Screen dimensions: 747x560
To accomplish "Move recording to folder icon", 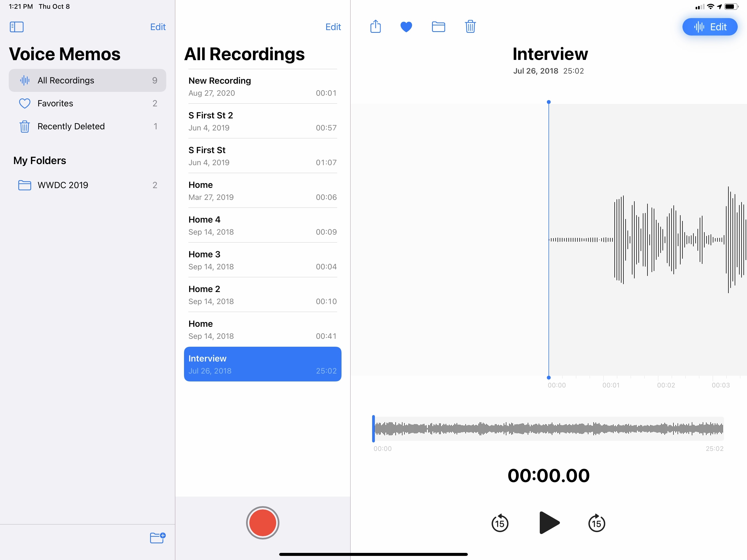I will (438, 27).
